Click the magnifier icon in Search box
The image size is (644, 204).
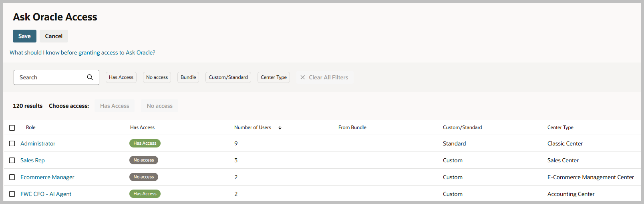(90, 77)
